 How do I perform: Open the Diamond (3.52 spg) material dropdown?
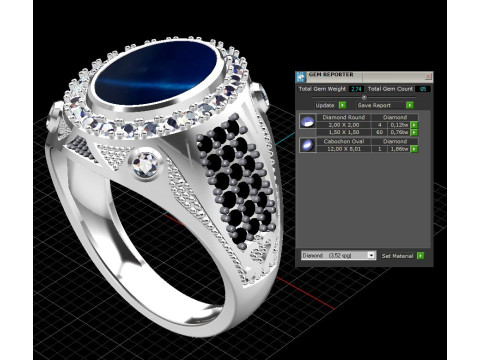[x=339, y=255]
